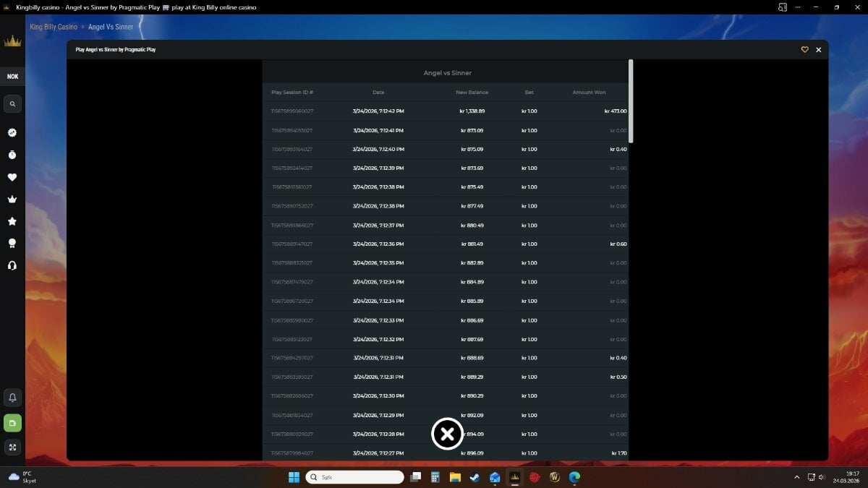Open the sidebar search icon
This screenshot has height=488, width=868.
point(12,104)
